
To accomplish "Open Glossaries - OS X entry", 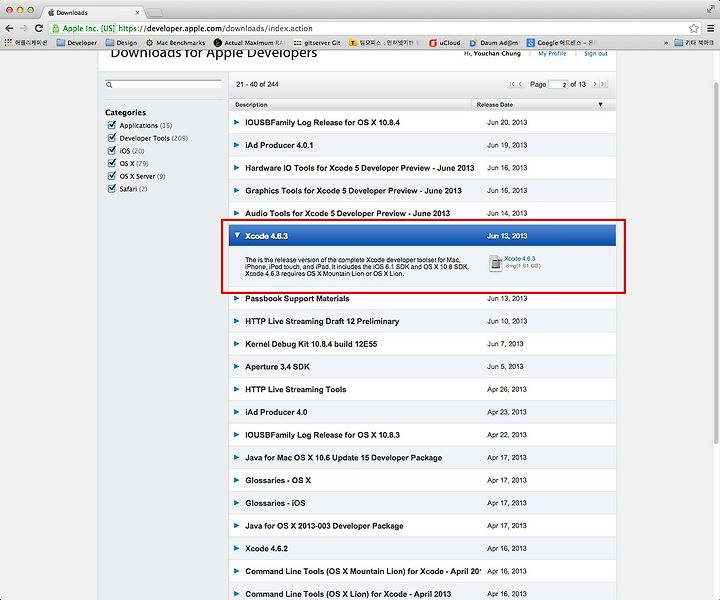I will tap(278, 480).
